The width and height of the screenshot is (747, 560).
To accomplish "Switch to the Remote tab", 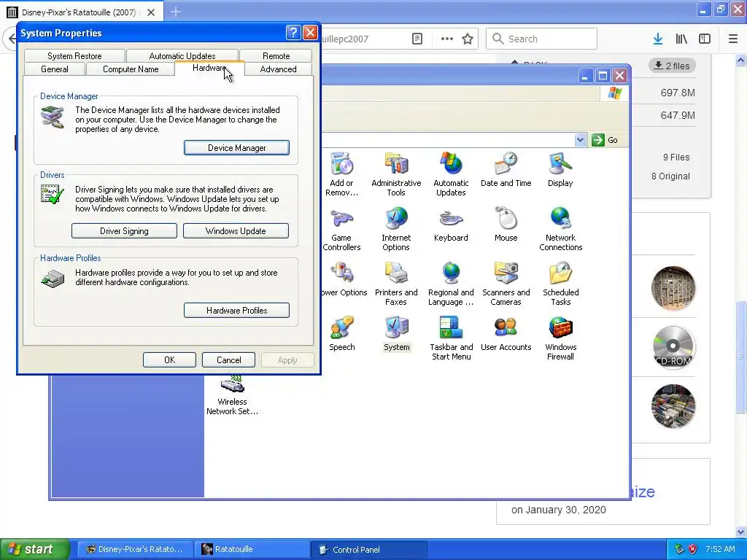I will coord(276,55).
